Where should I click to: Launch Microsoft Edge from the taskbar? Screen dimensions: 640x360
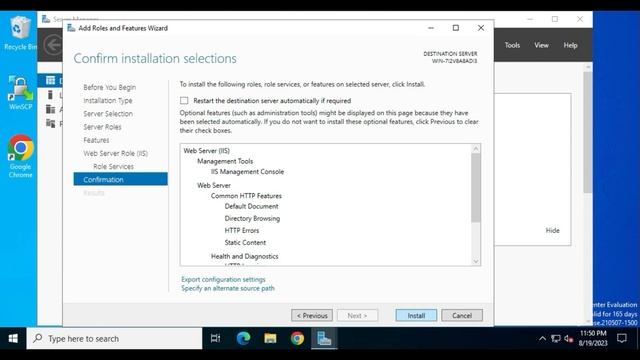243,338
